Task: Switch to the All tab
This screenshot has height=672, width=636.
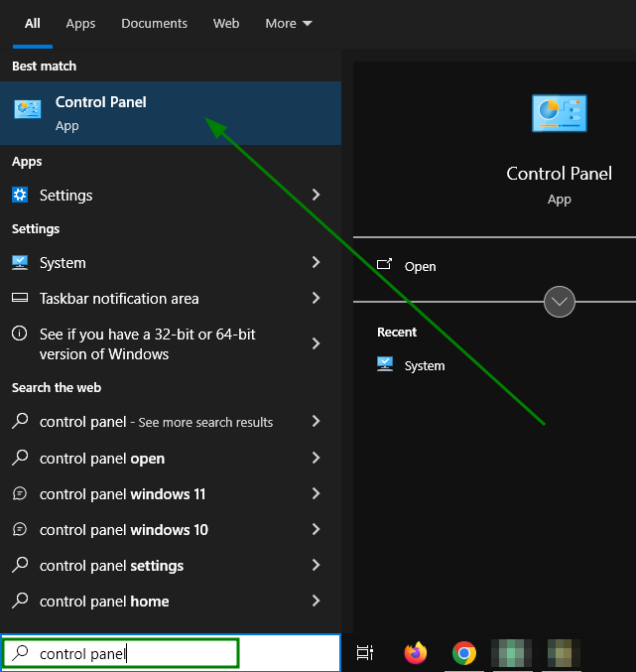Action: tap(33, 23)
